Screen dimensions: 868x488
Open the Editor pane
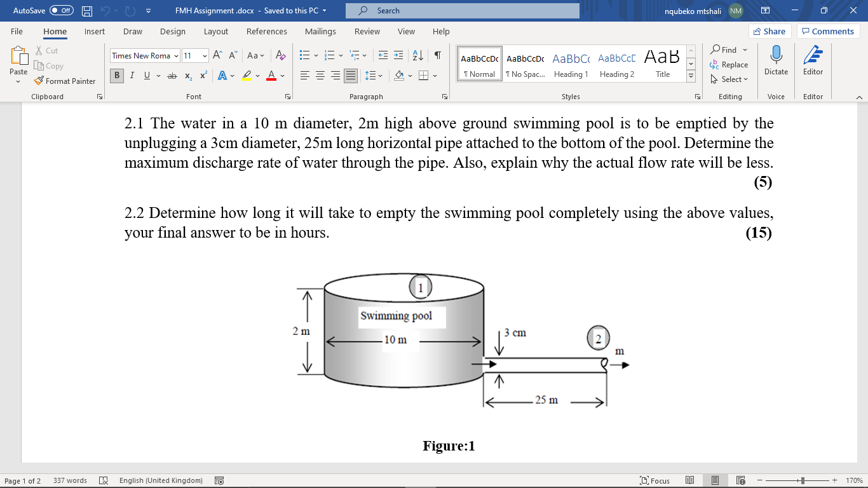813,62
